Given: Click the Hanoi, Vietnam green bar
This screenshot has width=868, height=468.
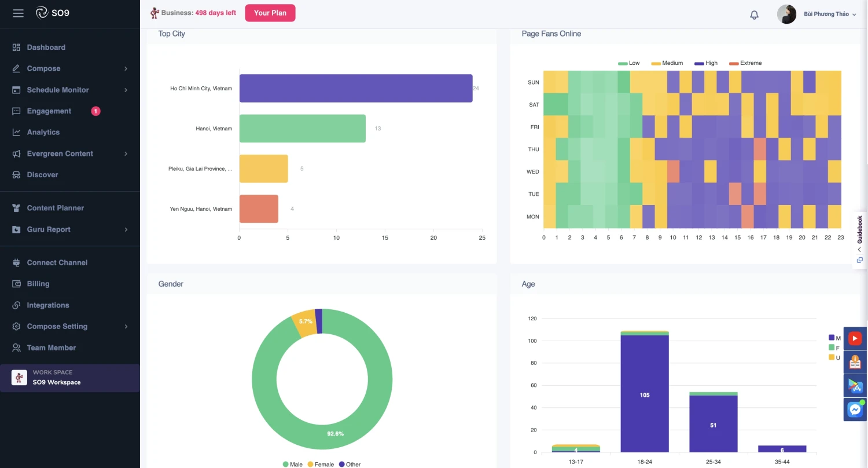Looking at the screenshot, I should point(303,129).
